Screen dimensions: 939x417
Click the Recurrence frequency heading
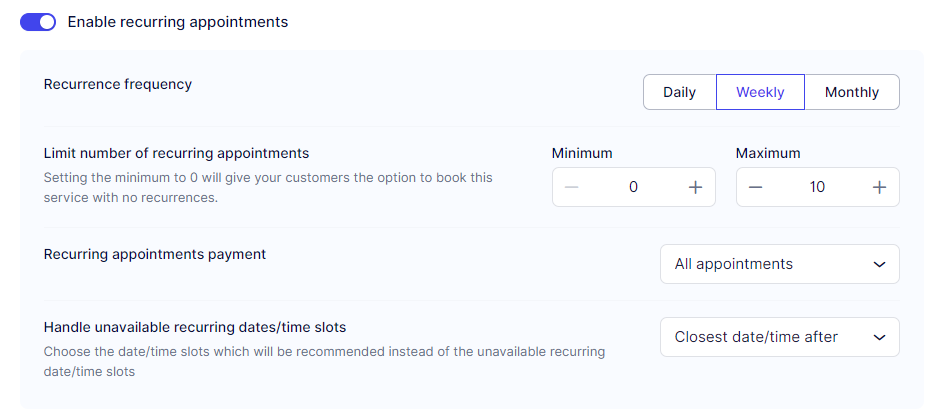pos(118,84)
